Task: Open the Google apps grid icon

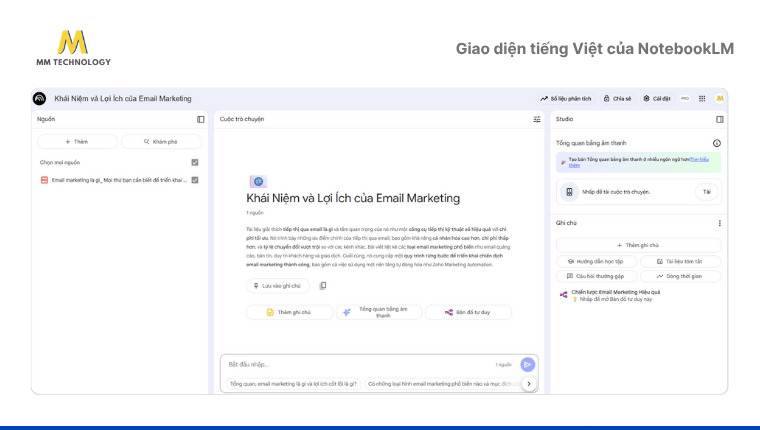Action: (x=702, y=98)
